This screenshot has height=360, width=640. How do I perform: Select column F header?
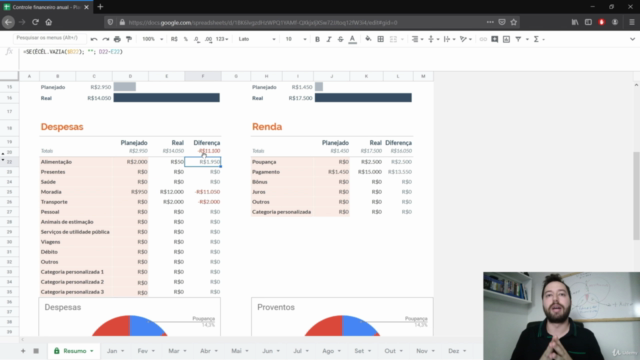[203, 76]
